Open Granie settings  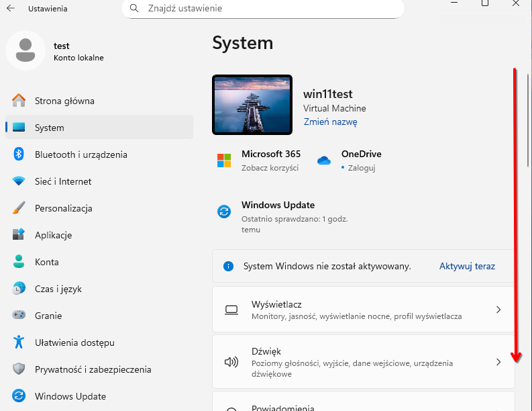pos(99,315)
